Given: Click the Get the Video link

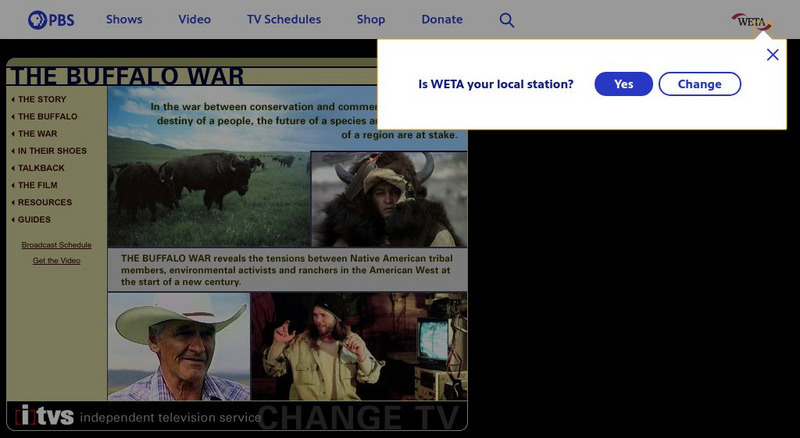Looking at the screenshot, I should tap(56, 261).
